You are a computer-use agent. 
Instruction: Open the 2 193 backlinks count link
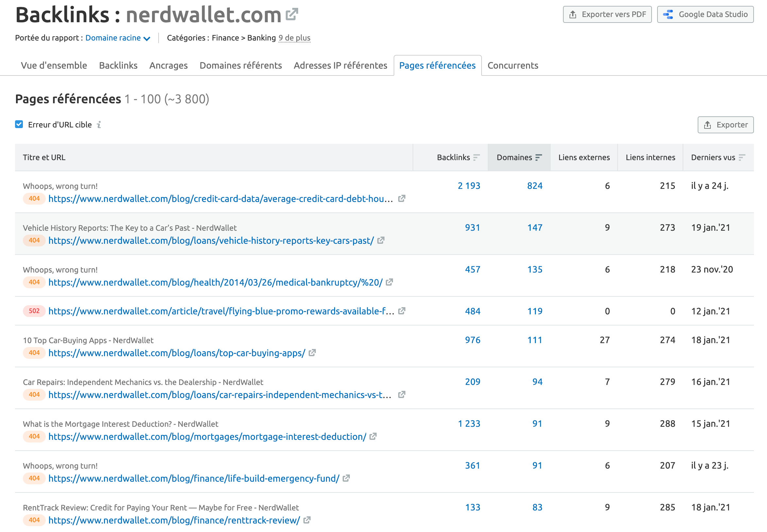[469, 186]
